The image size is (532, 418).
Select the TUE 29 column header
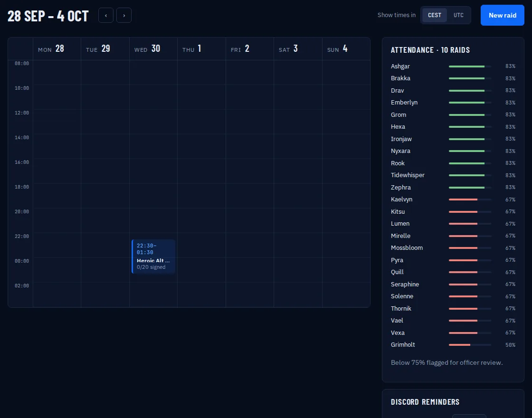pyautogui.click(x=105, y=49)
